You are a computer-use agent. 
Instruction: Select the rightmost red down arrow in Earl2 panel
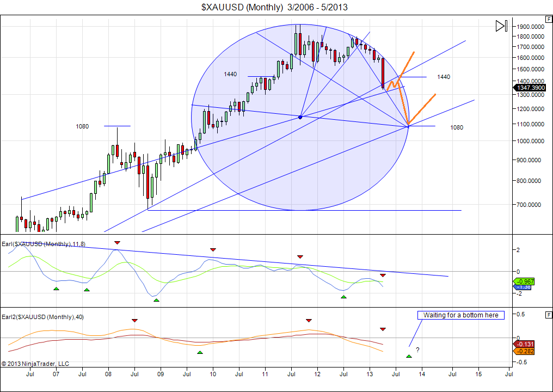tap(383, 329)
